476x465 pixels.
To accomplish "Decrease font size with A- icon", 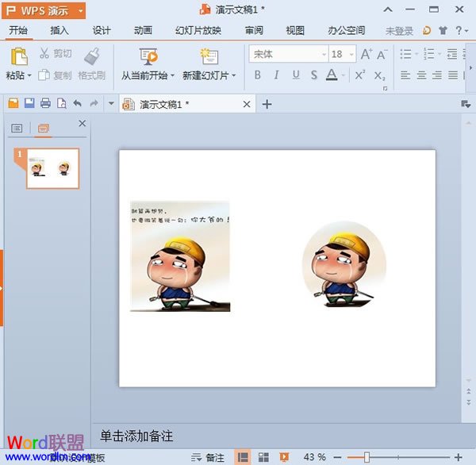I will pos(382,55).
